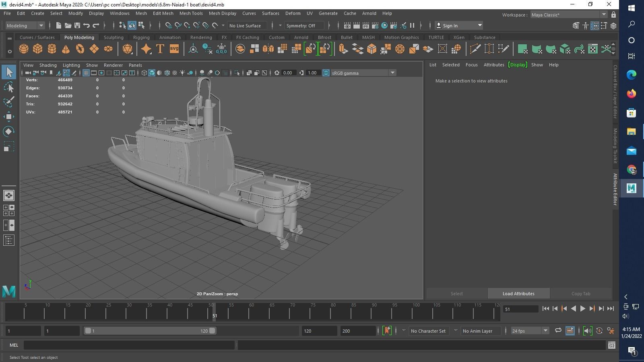This screenshot has width=644, height=362.
Task: Open the sRGB gamma view transform dropdown
Action: pyautogui.click(x=363, y=73)
